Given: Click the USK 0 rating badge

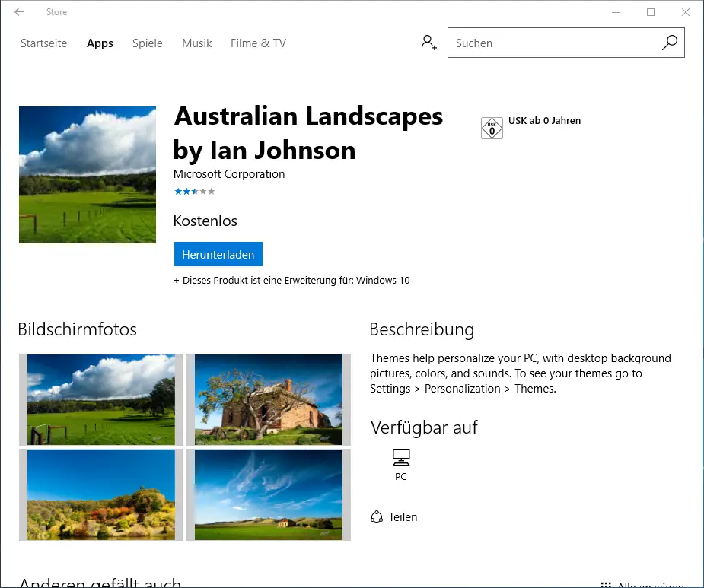Looking at the screenshot, I should coord(492,129).
